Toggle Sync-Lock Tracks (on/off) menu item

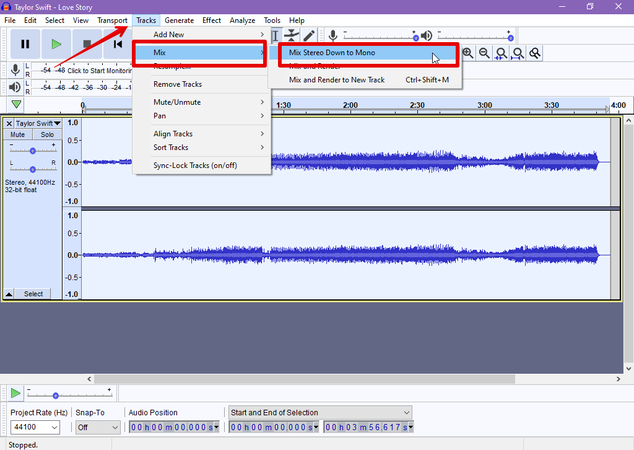coord(202,165)
